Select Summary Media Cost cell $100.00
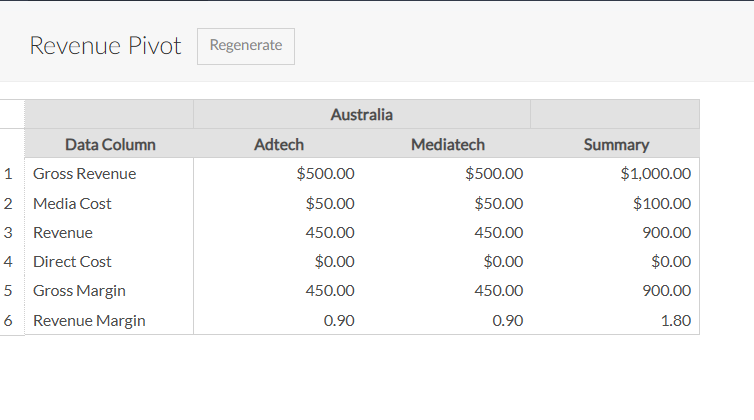754x420 pixels. (x=661, y=204)
